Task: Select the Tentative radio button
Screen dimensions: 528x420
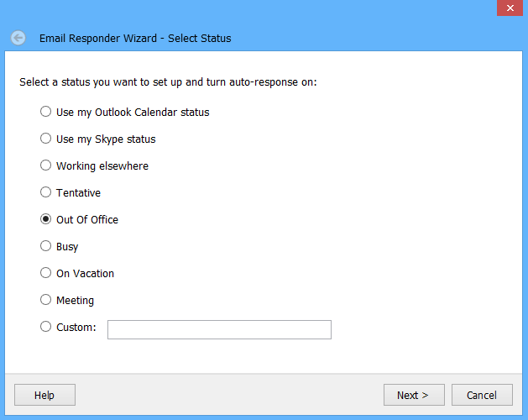Action: coord(45,192)
